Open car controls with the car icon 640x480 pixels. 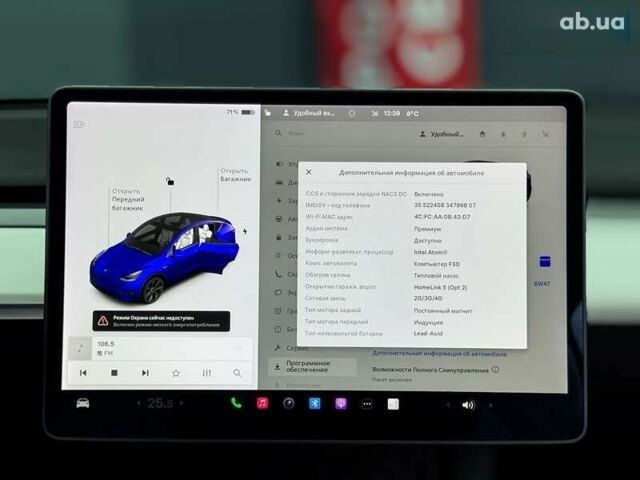(x=83, y=403)
